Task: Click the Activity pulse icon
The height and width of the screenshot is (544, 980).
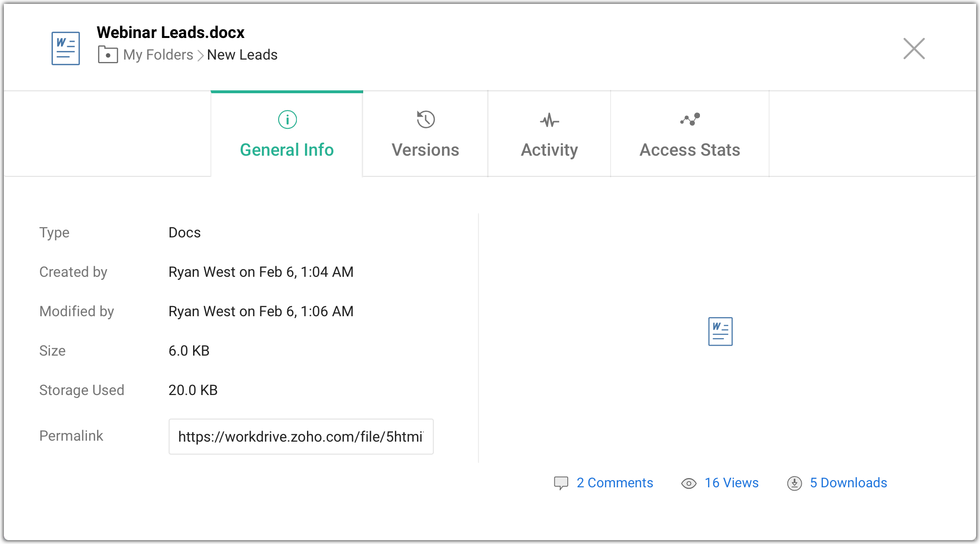Action: 549,120
